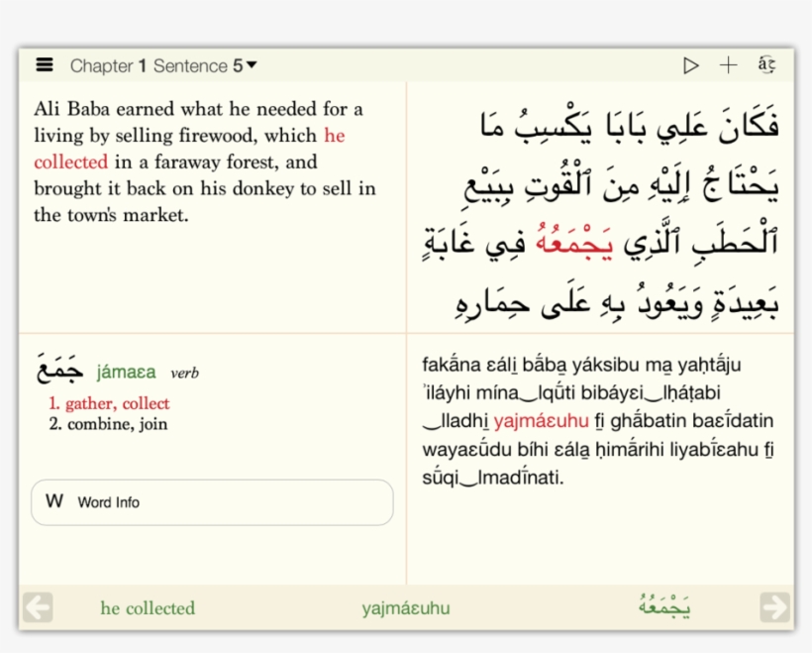Select red "yajmáɛuhu" in the transliteration pane

coord(541,421)
